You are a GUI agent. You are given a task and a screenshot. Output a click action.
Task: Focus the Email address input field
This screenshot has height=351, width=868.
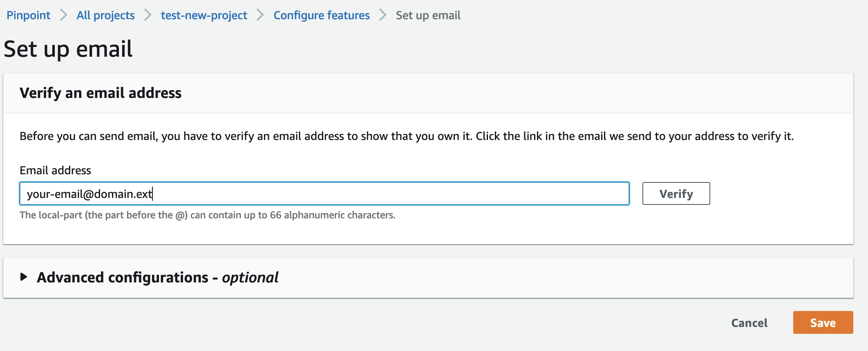point(324,193)
